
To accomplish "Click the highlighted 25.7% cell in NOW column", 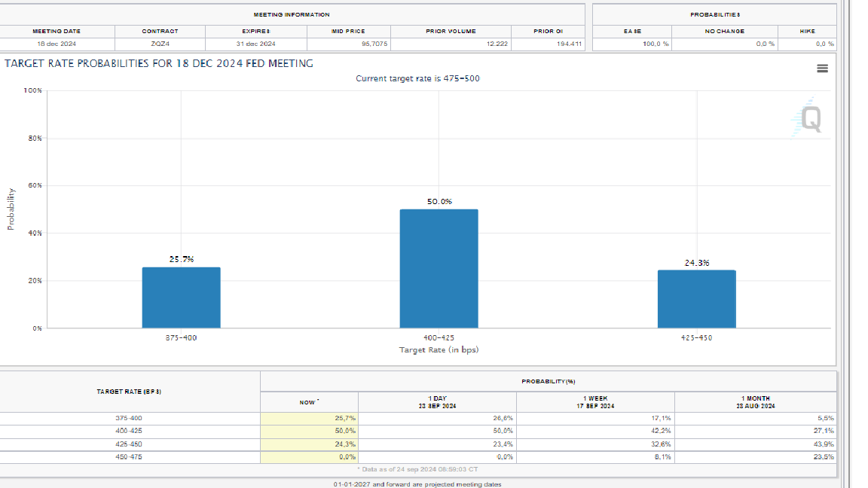I will [x=309, y=418].
